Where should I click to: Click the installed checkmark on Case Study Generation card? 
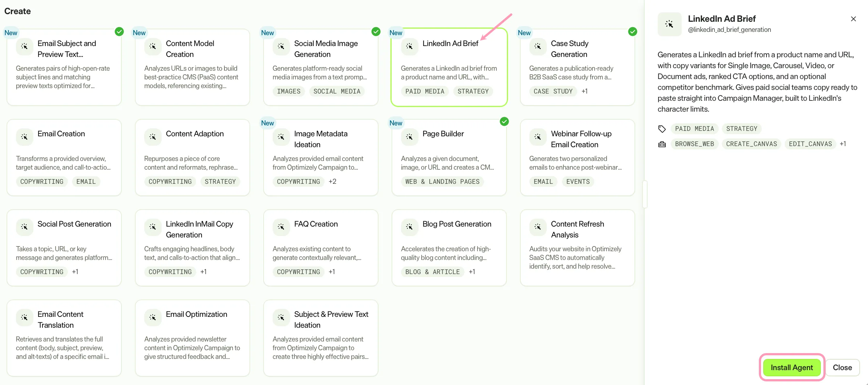633,32
